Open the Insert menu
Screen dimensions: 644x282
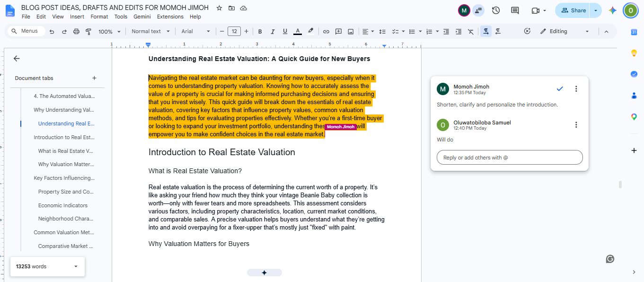(x=77, y=17)
